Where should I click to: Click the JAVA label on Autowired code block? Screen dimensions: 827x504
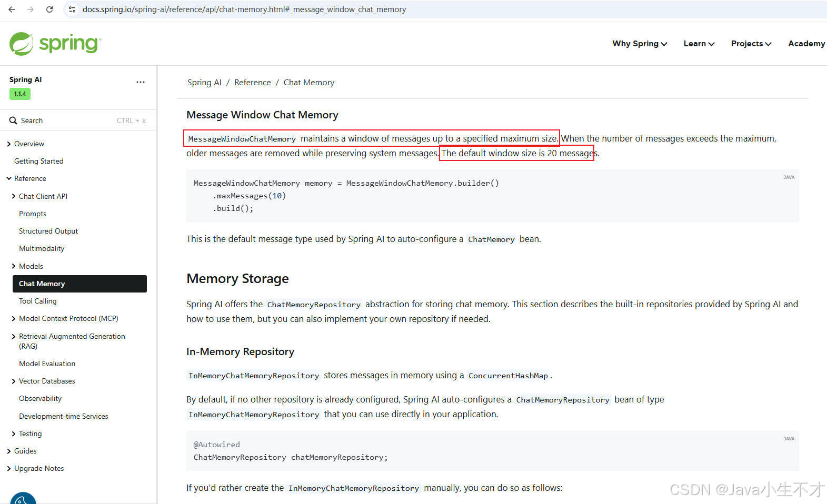789,439
